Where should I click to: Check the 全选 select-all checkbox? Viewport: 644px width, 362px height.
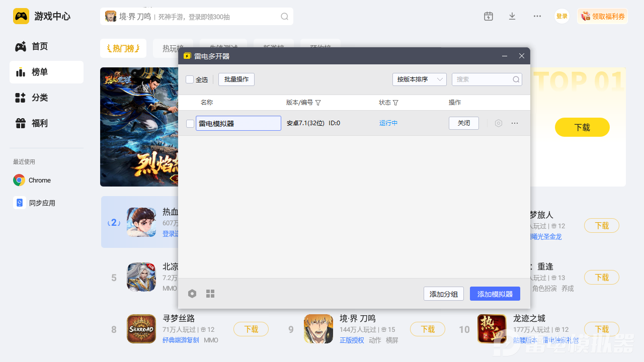click(190, 79)
